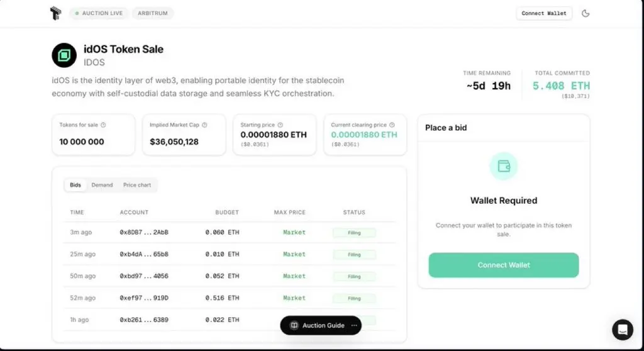The width and height of the screenshot is (644, 351).
Task: Open info tooltip for Tokens for sale
Action: [x=103, y=125]
